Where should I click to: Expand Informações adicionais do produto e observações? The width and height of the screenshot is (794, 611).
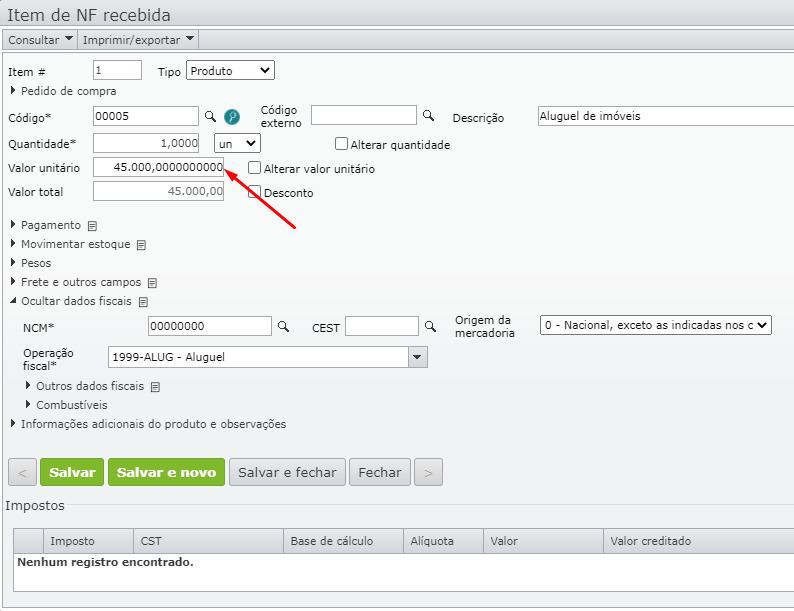coord(148,424)
